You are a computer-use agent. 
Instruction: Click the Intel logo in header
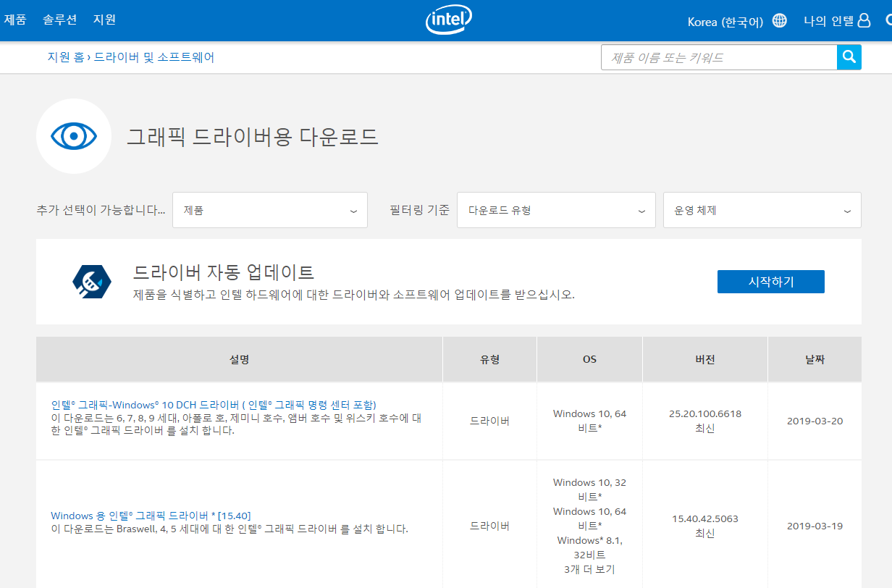click(449, 20)
